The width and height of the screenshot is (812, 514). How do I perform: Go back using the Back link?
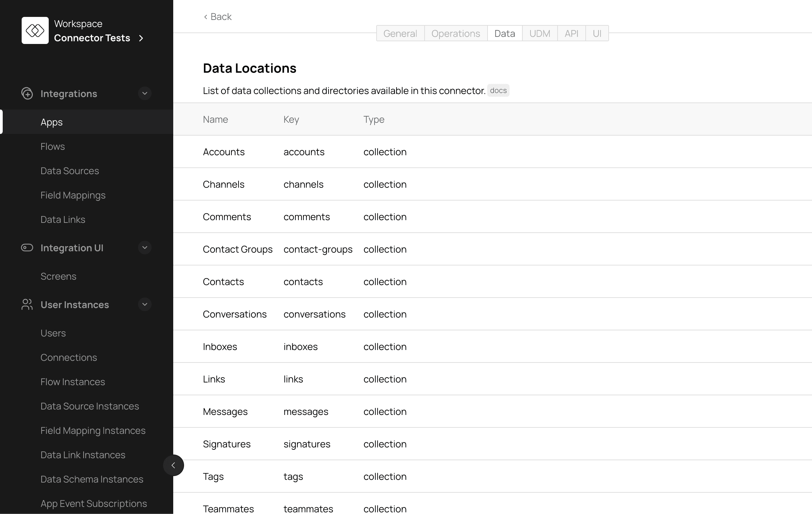218,17
